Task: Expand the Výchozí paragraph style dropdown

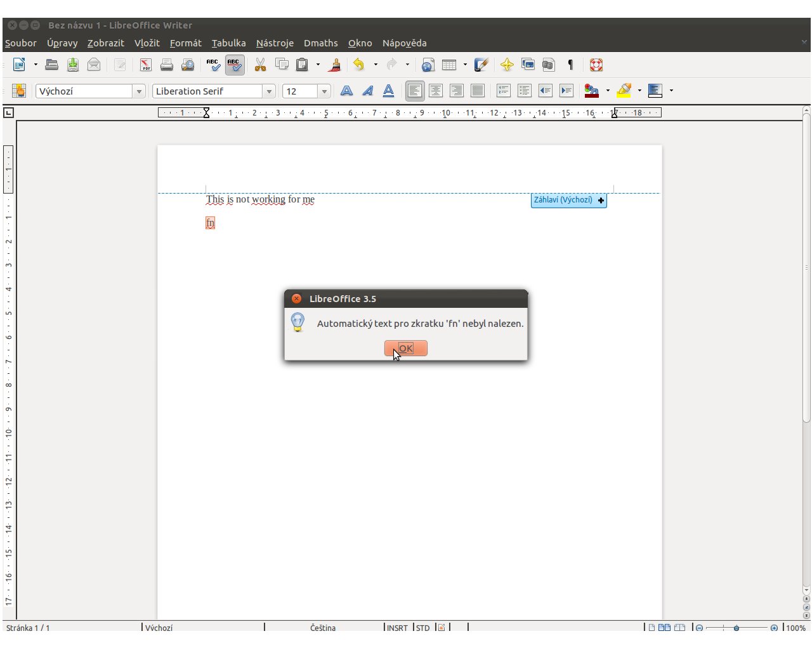Action: (x=139, y=91)
